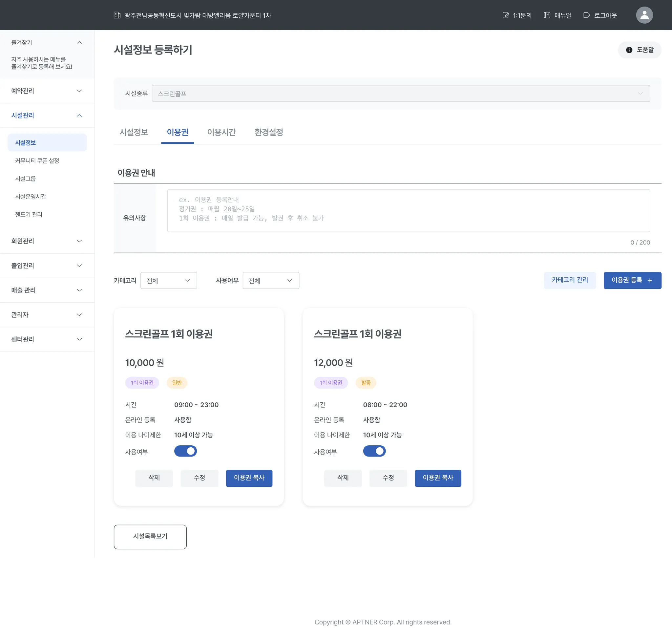Switch to the 이용시간 tab
Viewport: 672px width, 638px height.
pos(221,132)
